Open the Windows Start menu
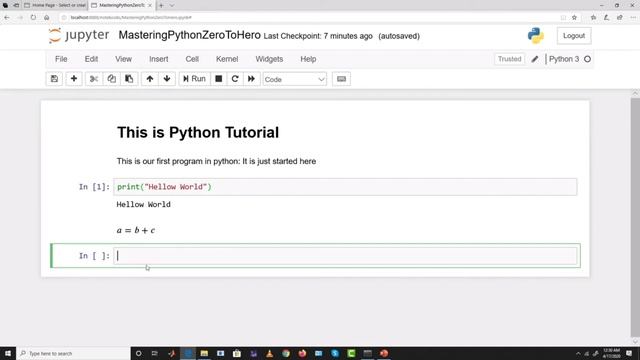This screenshot has width=640, height=360. coord(8,353)
